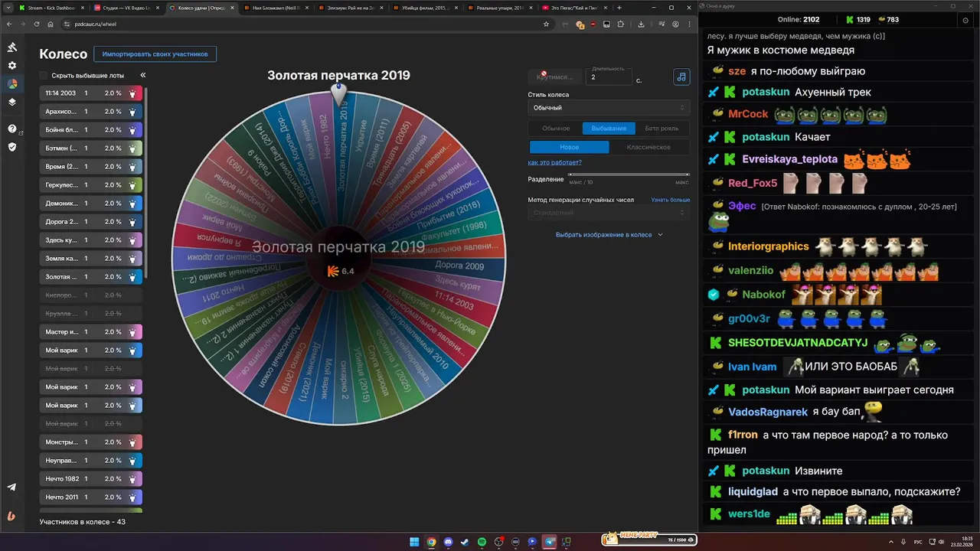
Task: Click the struck-out 'Кислоро...' lot row
Action: coord(90,295)
